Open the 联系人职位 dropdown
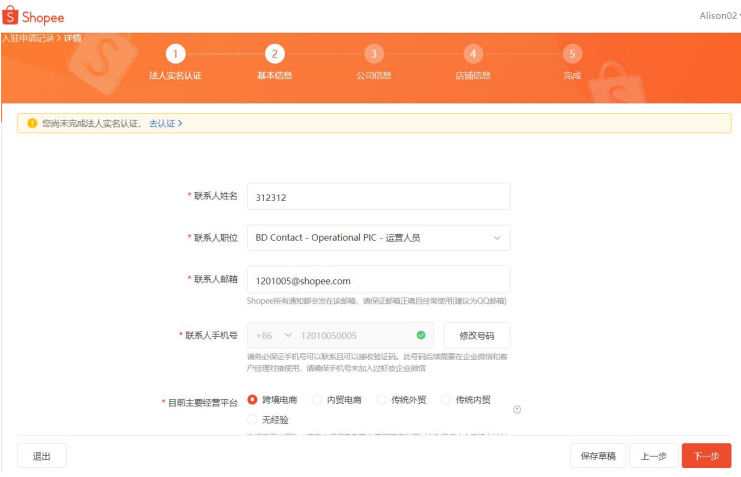This screenshot has width=741, height=477. 379,238
